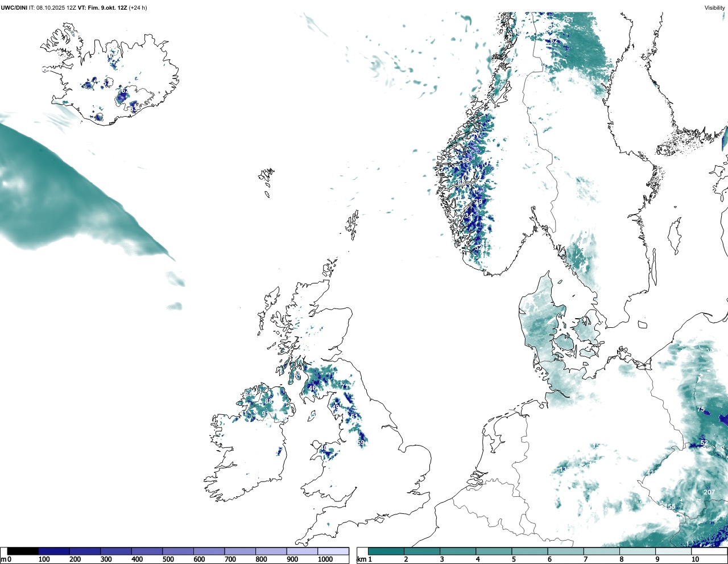Click the value 59 over northern England
728x564 pixels.
tap(361, 443)
